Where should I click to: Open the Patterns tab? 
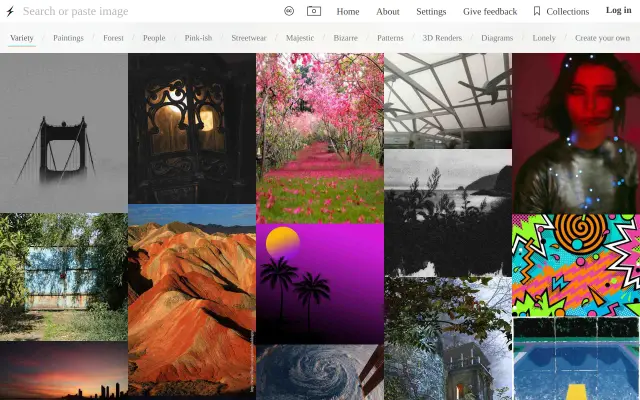pyautogui.click(x=390, y=38)
